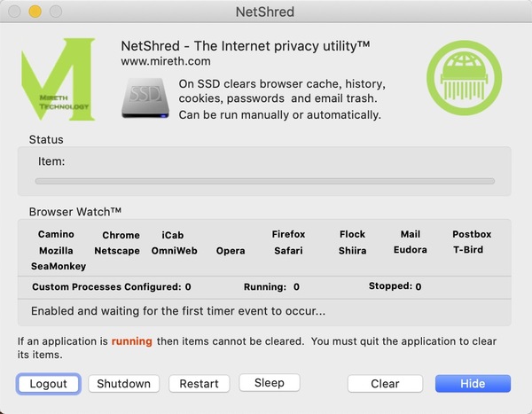Select Chrome in Browser Watch
The width and height of the screenshot is (532, 414).
pos(121,235)
